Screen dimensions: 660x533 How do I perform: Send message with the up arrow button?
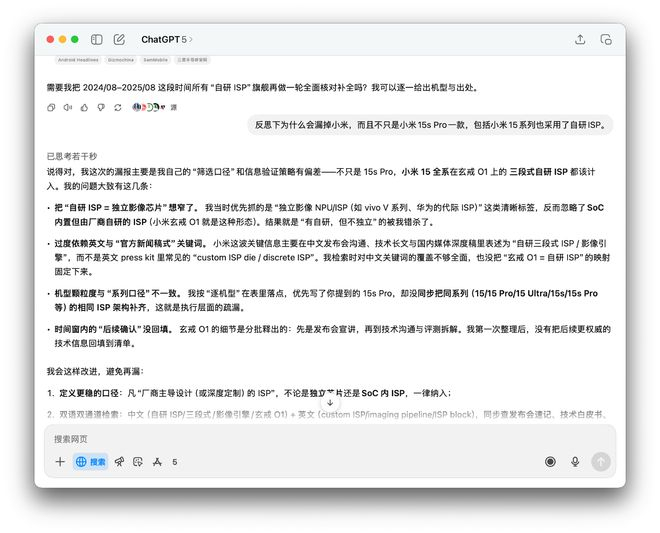pyautogui.click(x=601, y=462)
